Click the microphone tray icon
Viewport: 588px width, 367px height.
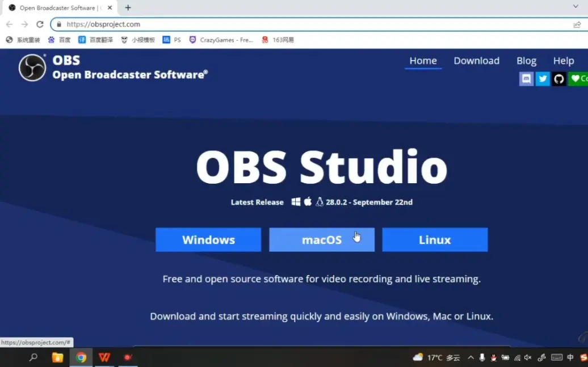(x=482, y=357)
